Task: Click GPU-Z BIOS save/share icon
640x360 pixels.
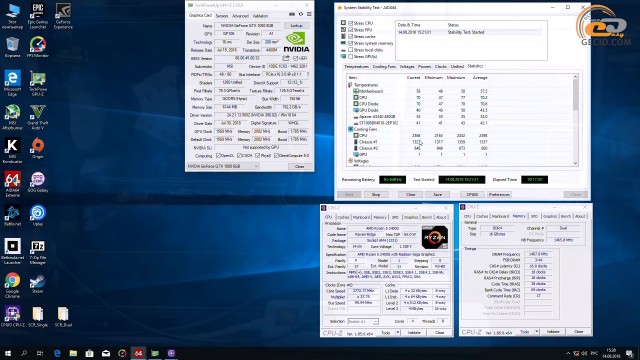Action: point(286,58)
